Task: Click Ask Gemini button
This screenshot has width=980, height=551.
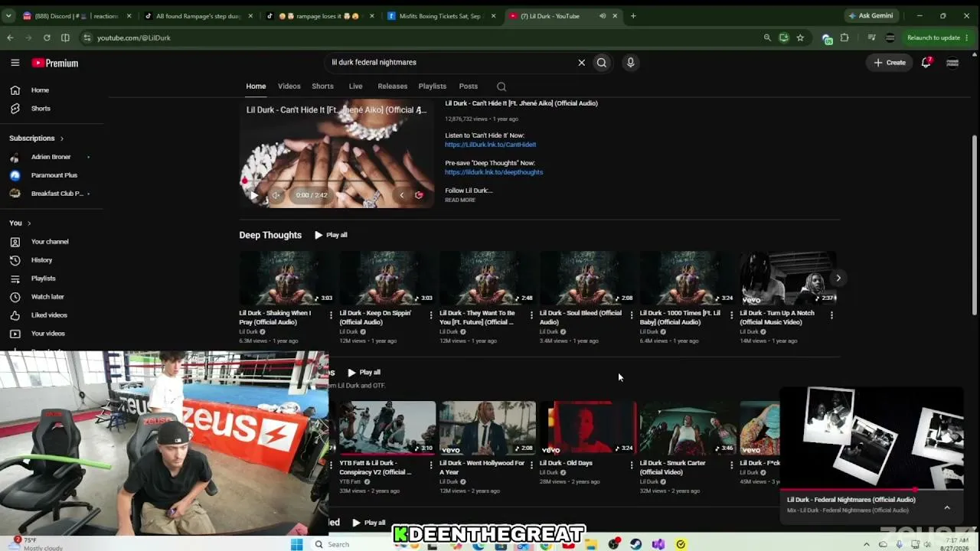Action: tap(871, 15)
